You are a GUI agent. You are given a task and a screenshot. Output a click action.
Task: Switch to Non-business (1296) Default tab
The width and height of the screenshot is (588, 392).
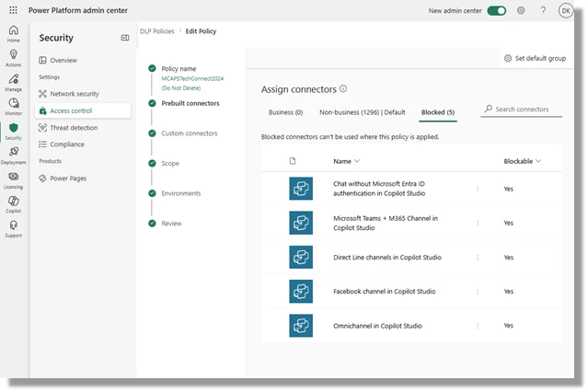362,112
